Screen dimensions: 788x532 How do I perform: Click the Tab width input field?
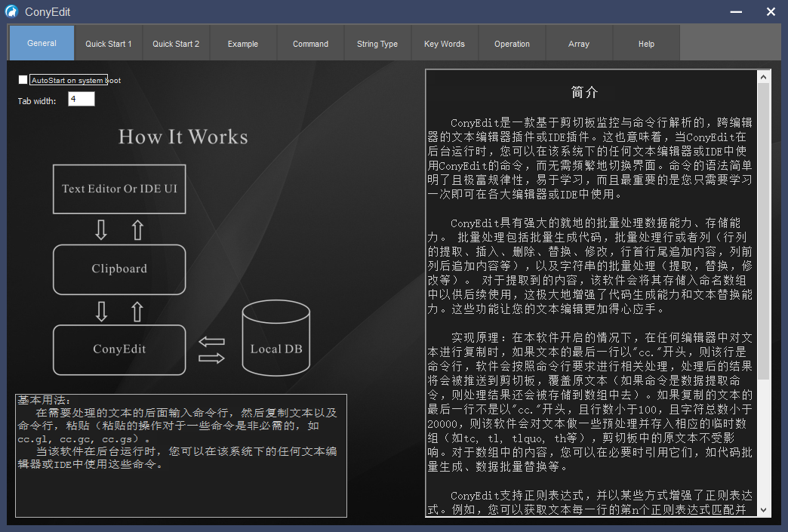coord(82,99)
